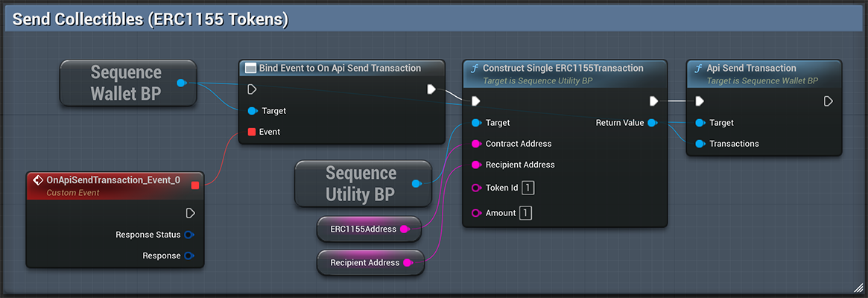Click the Token Id value input field
Image resolution: width=868 pixels, height=298 pixels.
click(528, 188)
